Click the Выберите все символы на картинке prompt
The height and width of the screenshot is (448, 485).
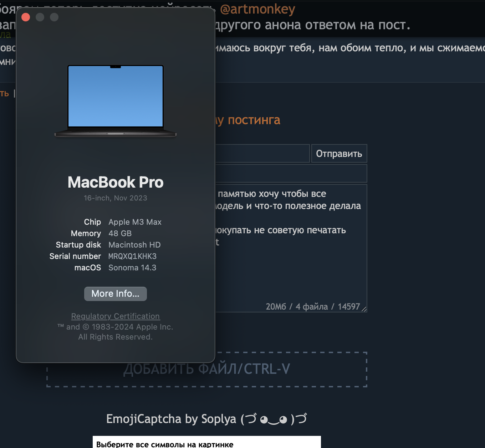tap(165, 444)
